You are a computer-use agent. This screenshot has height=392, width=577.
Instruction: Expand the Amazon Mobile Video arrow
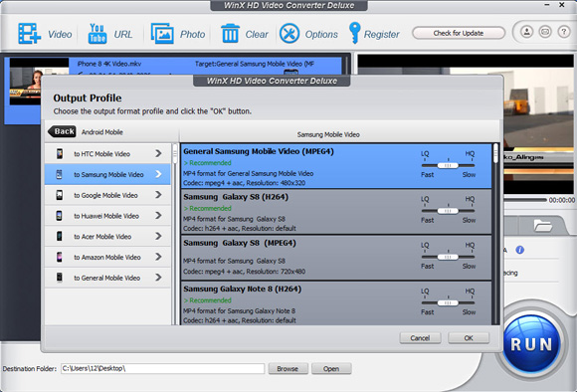point(158,257)
